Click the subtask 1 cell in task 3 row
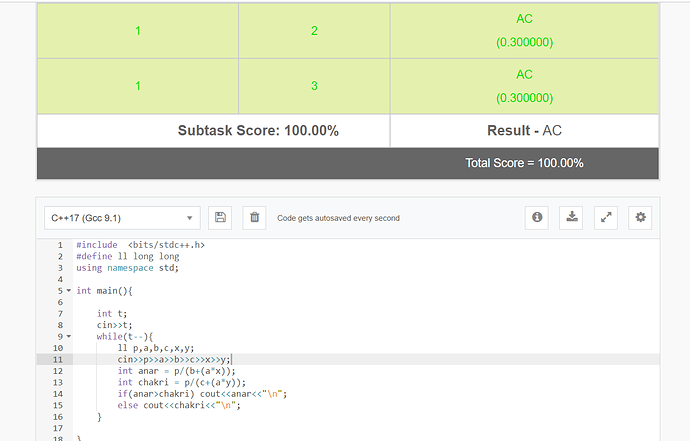690x441 pixels. [138, 86]
